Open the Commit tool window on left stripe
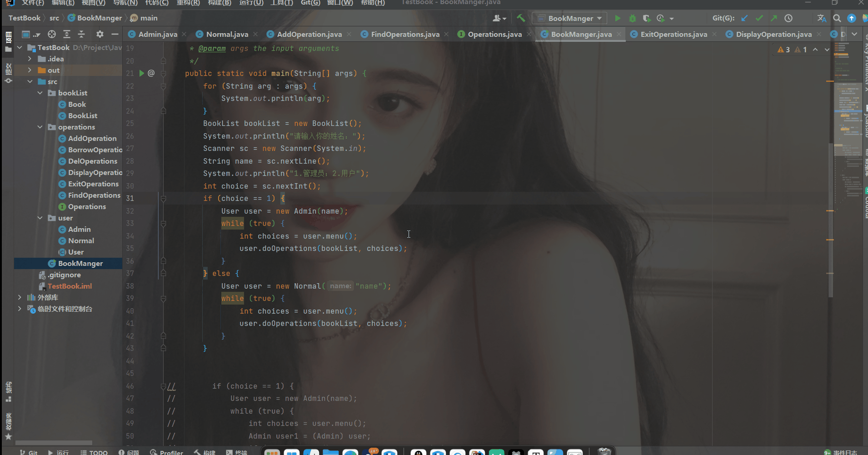 (x=8, y=73)
